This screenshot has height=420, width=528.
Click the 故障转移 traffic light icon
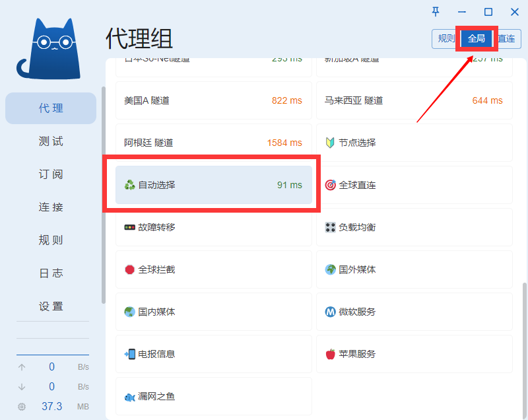tap(130, 227)
